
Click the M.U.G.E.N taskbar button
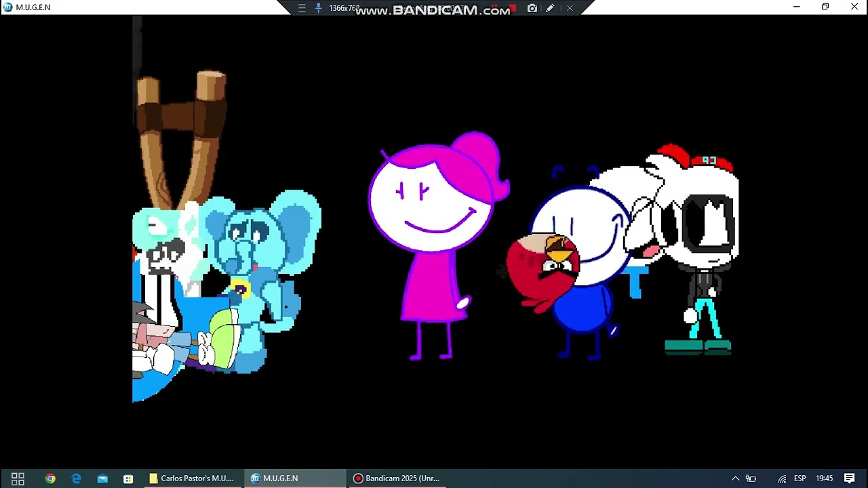pos(294,479)
